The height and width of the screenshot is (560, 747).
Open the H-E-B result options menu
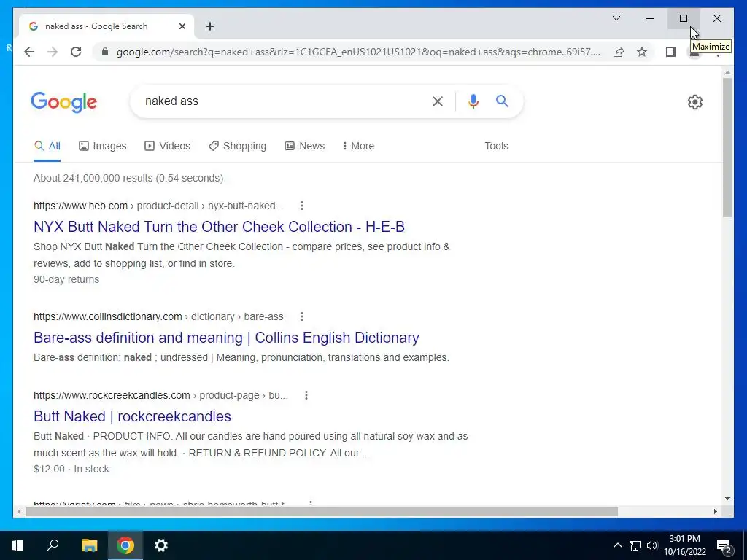click(301, 206)
